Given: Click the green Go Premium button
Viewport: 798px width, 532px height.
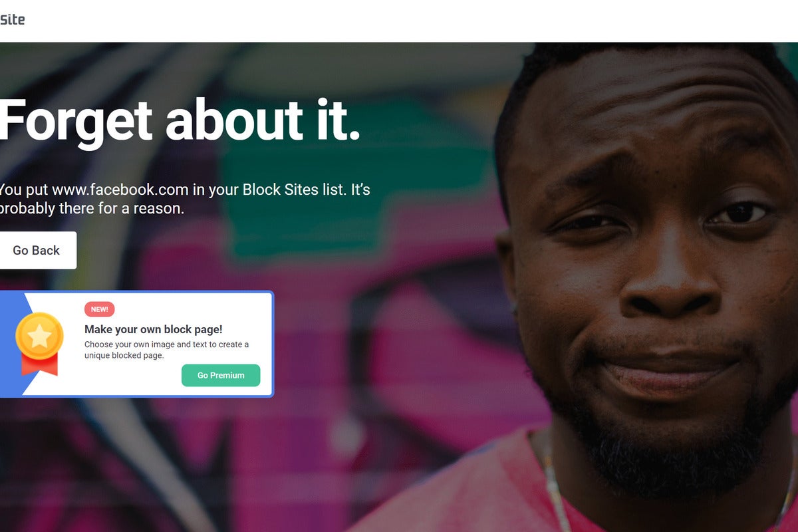Looking at the screenshot, I should (x=221, y=375).
